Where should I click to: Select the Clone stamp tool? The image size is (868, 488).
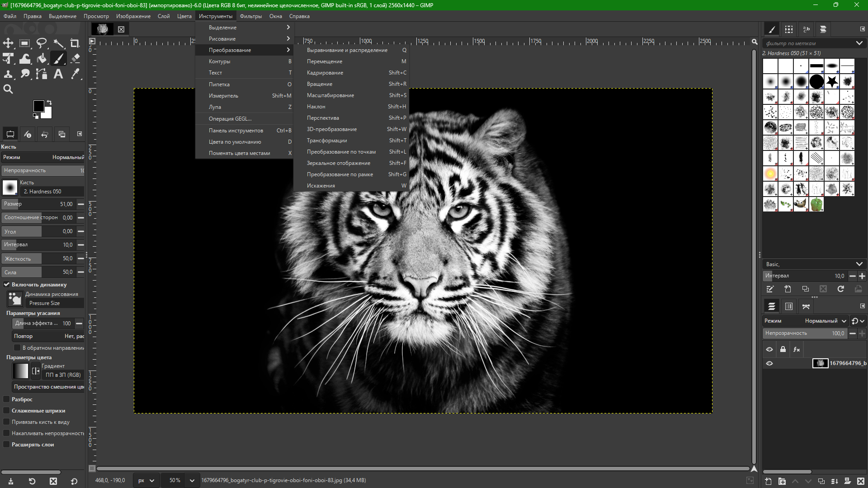(x=8, y=74)
